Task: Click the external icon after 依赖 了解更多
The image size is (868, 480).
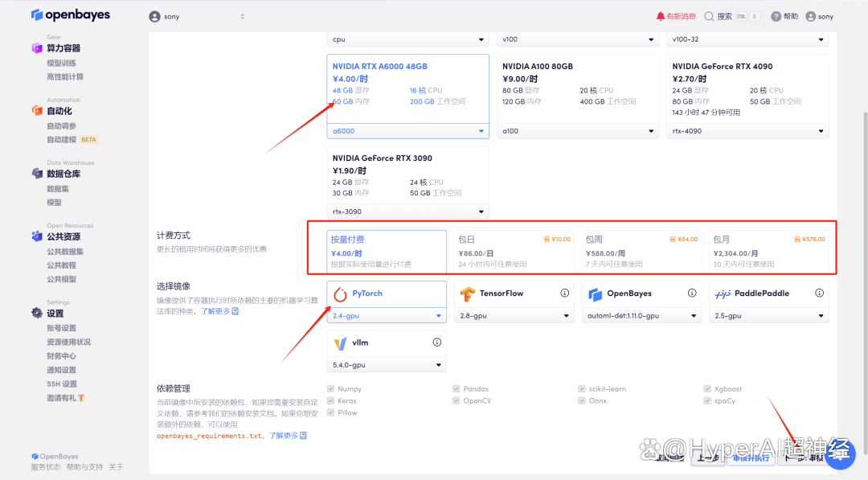Action: [303, 436]
